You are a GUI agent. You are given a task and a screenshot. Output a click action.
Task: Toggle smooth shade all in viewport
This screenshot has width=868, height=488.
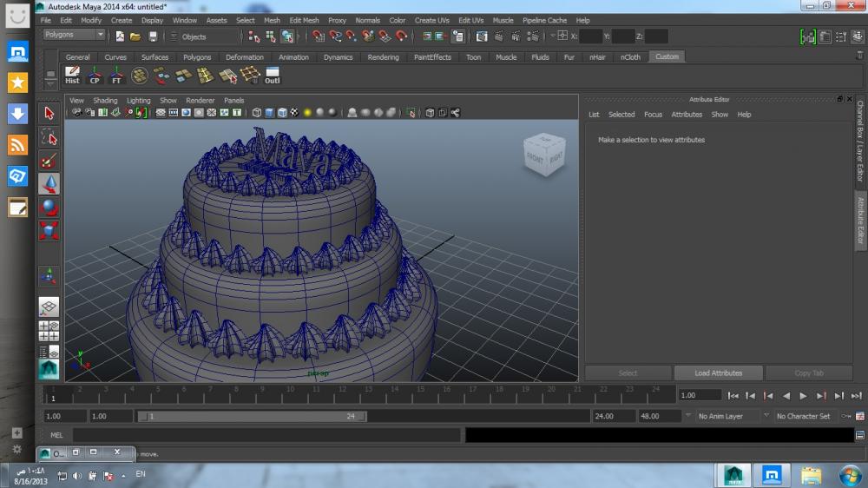click(x=270, y=112)
